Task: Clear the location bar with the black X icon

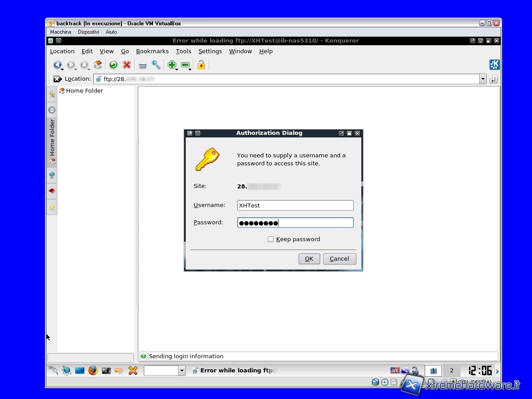Action: pos(58,79)
